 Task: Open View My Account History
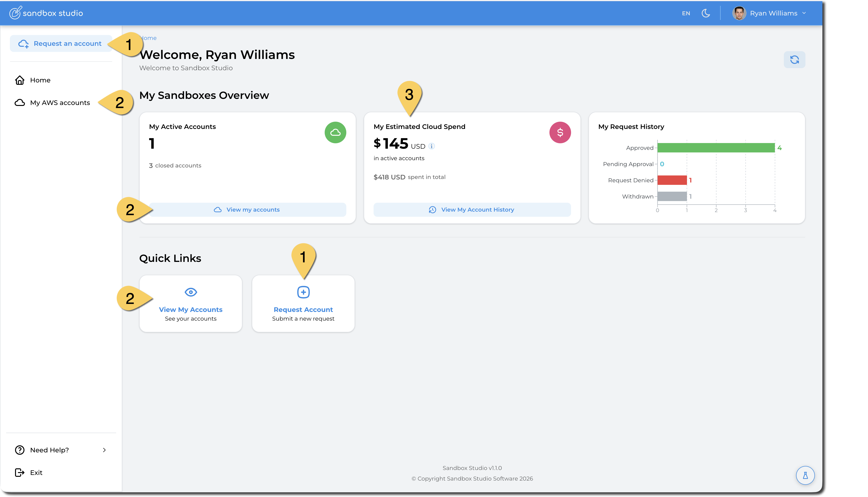click(472, 210)
